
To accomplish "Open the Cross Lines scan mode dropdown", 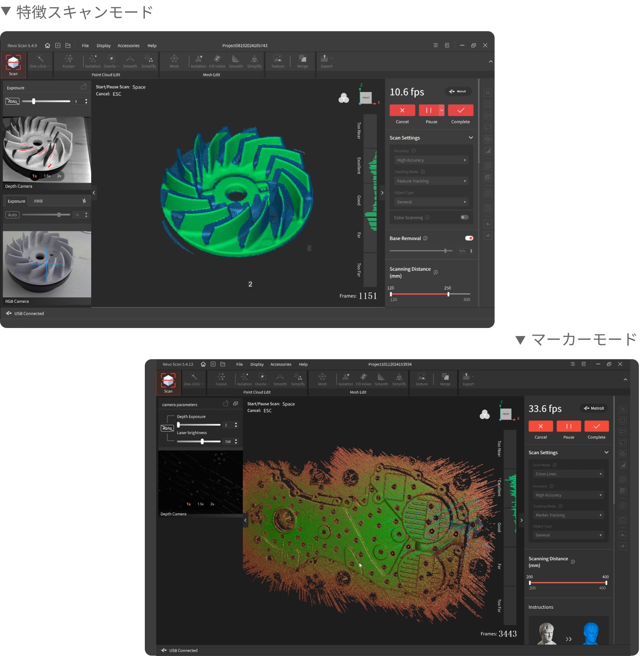I will (569, 474).
